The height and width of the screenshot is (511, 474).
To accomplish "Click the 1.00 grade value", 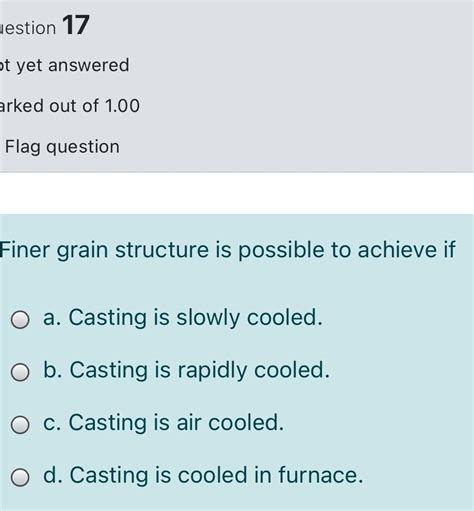I will pos(122,106).
